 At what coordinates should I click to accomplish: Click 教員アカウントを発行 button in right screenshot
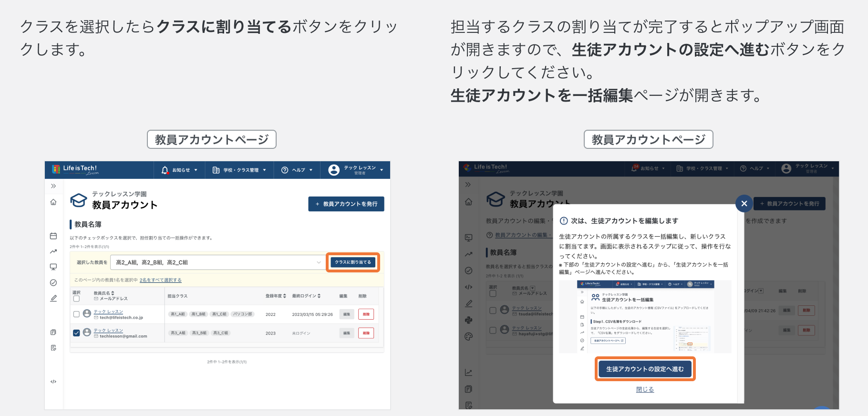click(x=789, y=203)
